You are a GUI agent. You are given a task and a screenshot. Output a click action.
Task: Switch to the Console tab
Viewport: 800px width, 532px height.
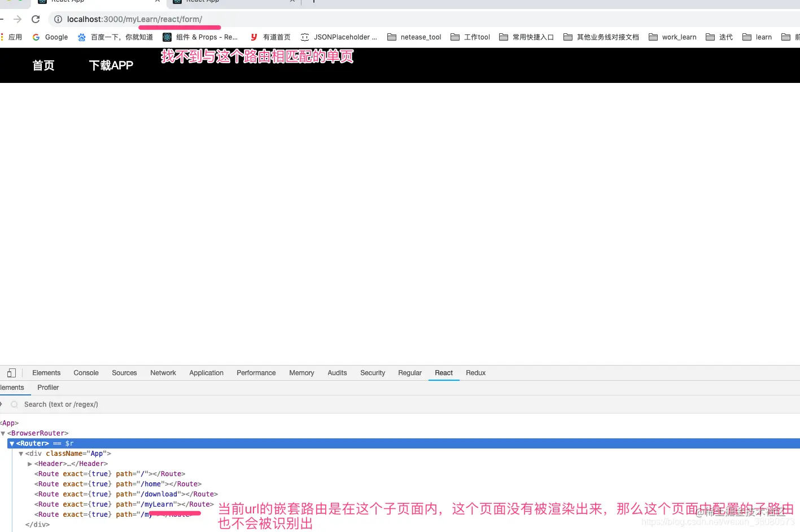coord(86,373)
